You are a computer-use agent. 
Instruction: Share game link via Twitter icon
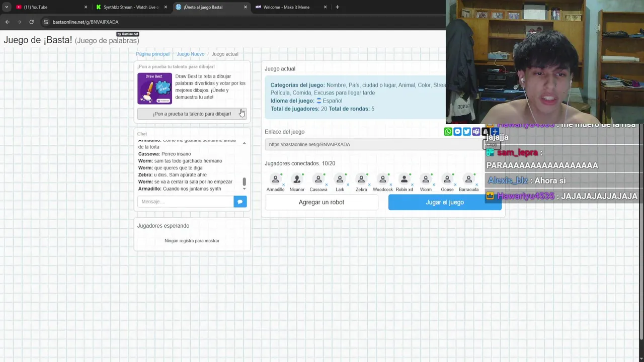[x=467, y=132]
